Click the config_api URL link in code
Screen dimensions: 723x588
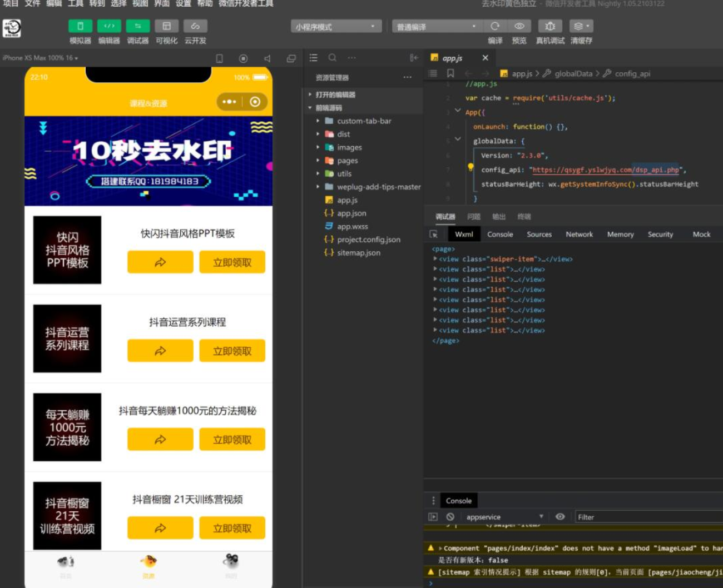tap(606, 170)
